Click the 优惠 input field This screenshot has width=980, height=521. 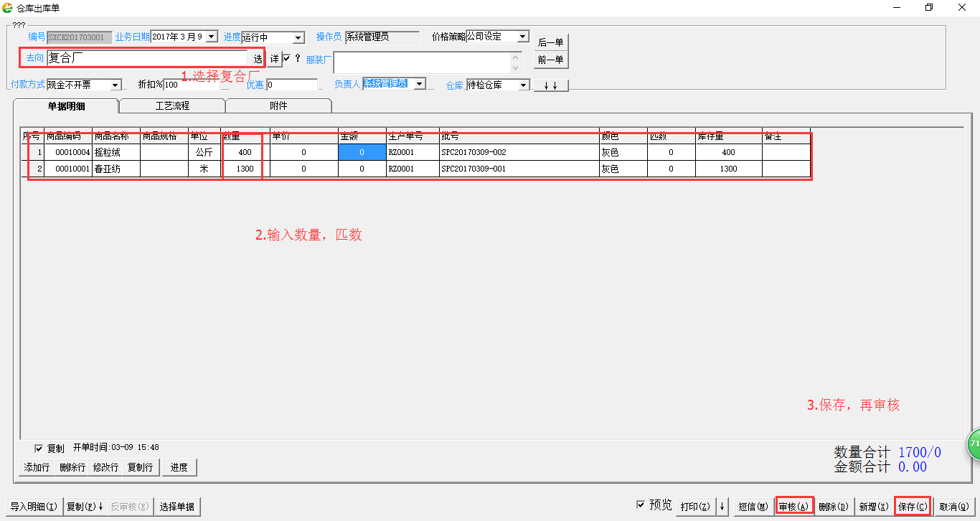tap(292, 85)
